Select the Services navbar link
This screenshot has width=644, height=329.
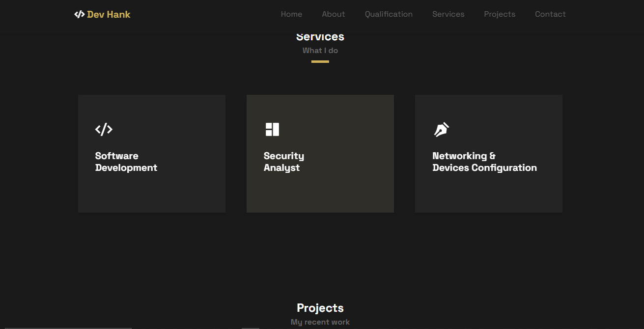(448, 14)
